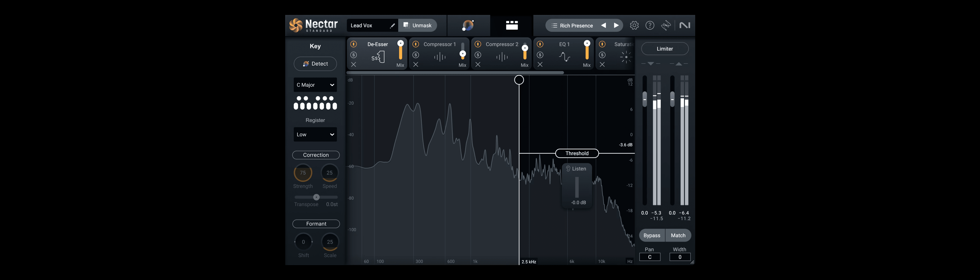Solo Compressor 1 module
This screenshot has height=280, width=980.
point(416,55)
